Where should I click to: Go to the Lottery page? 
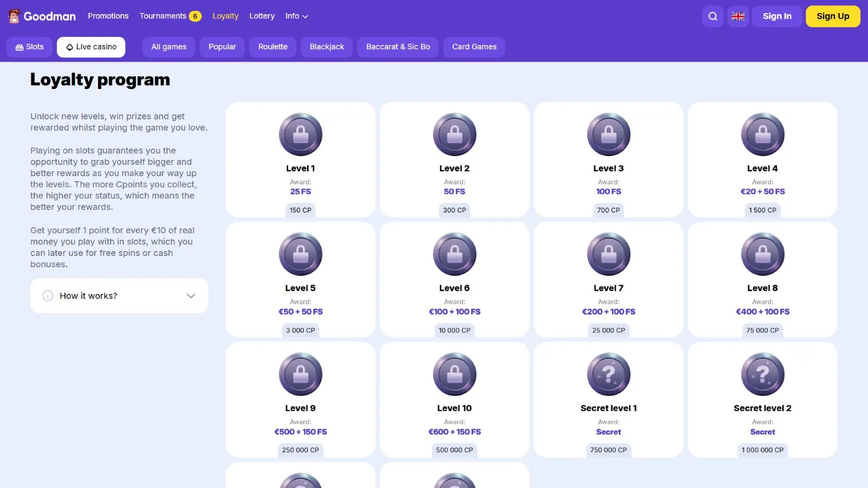[261, 16]
